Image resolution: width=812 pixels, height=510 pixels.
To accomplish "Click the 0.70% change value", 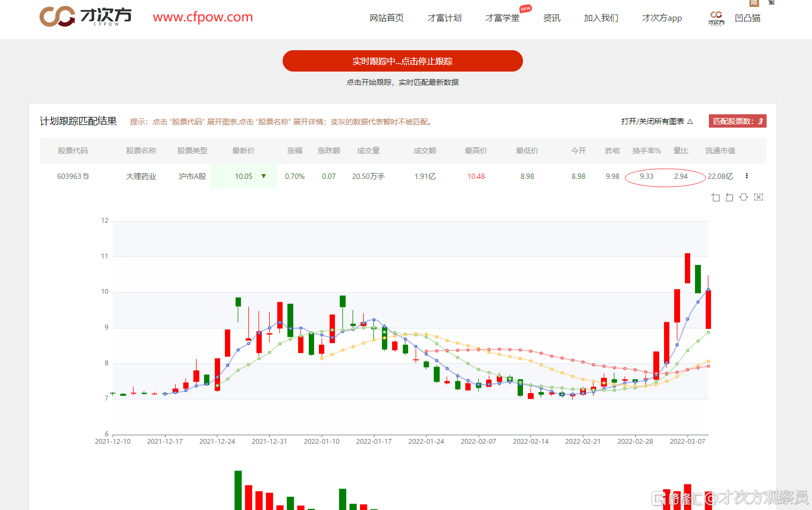I will (x=295, y=176).
